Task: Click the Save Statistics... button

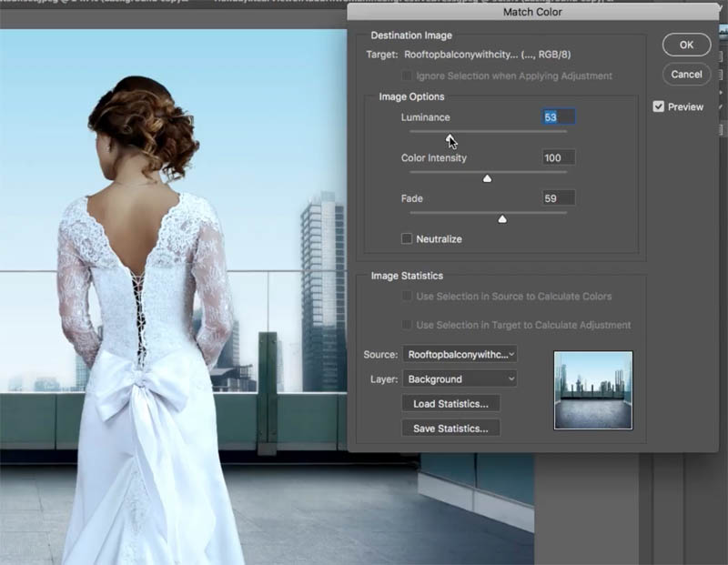Action: 450,429
